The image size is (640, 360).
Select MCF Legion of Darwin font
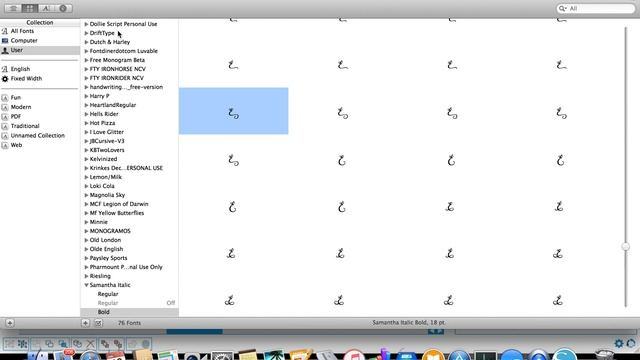[119, 204]
